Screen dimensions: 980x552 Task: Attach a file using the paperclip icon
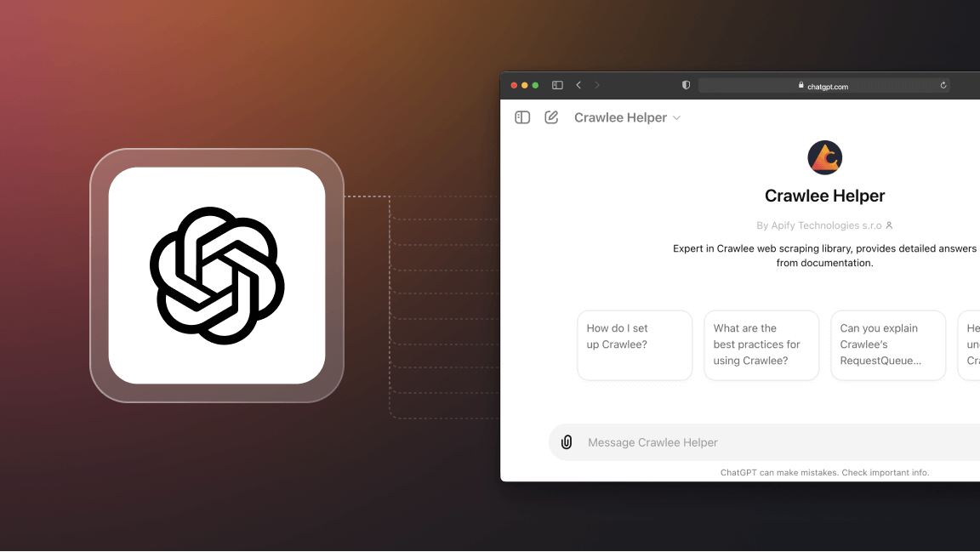click(x=567, y=441)
